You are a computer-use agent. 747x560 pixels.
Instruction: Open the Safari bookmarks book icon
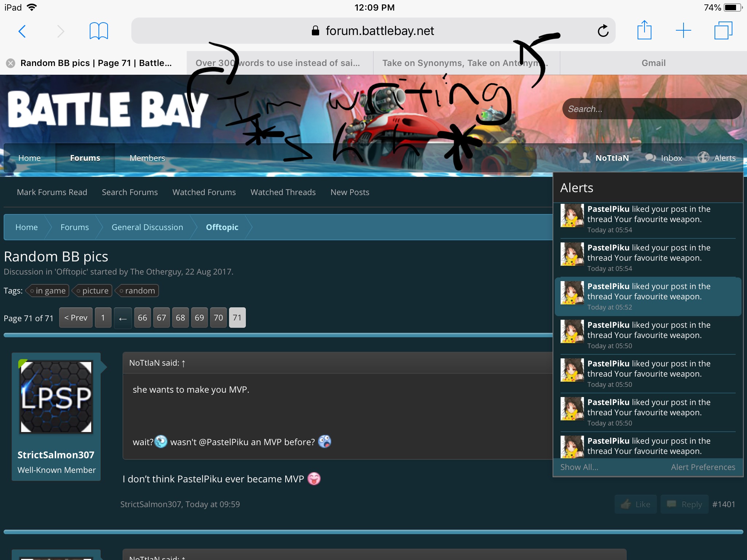coord(98,31)
